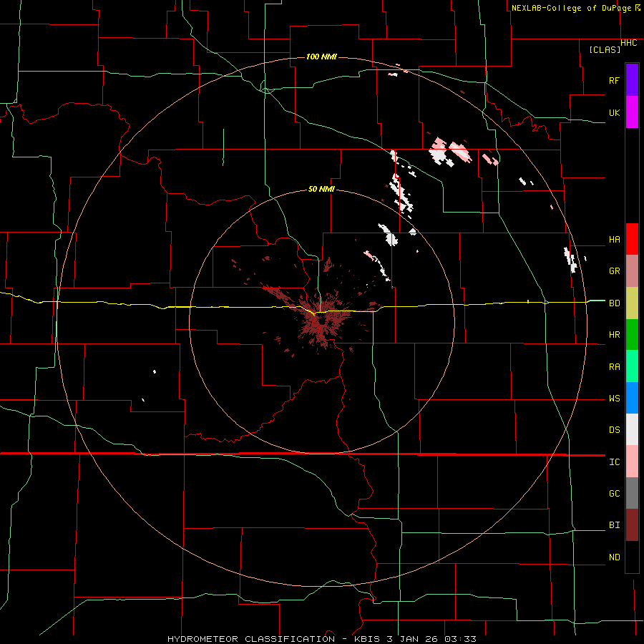
Task: Click the WS legend label
Action: coord(614,399)
